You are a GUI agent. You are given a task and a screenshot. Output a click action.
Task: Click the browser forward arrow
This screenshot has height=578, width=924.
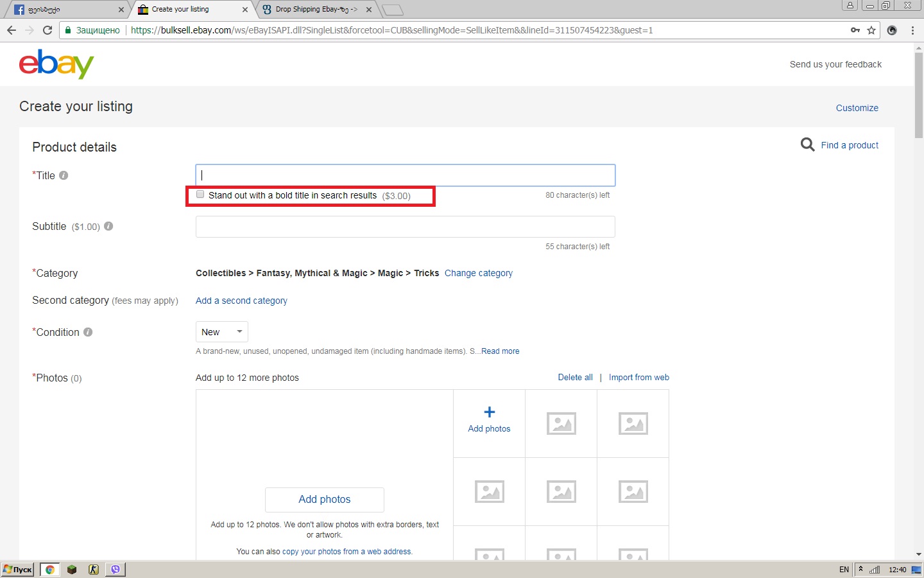click(30, 30)
